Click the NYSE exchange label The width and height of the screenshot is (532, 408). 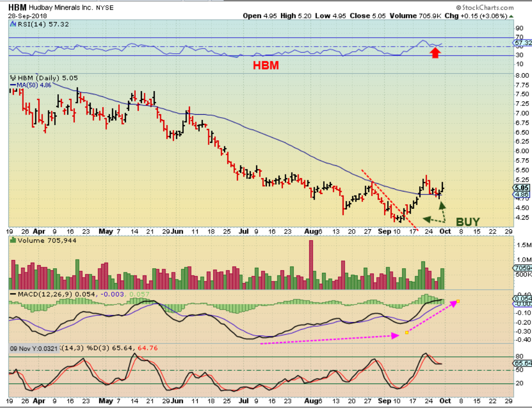(x=104, y=8)
